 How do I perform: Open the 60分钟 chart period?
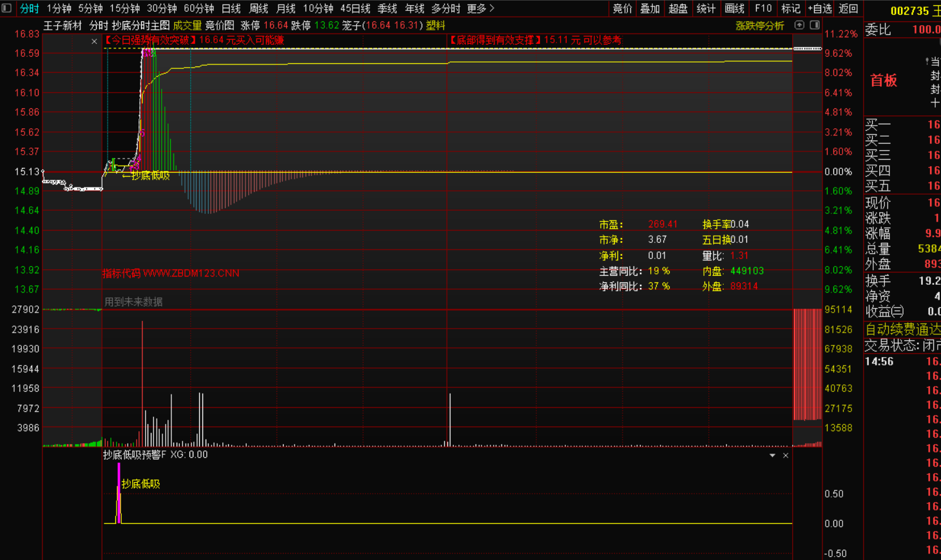pyautogui.click(x=199, y=8)
